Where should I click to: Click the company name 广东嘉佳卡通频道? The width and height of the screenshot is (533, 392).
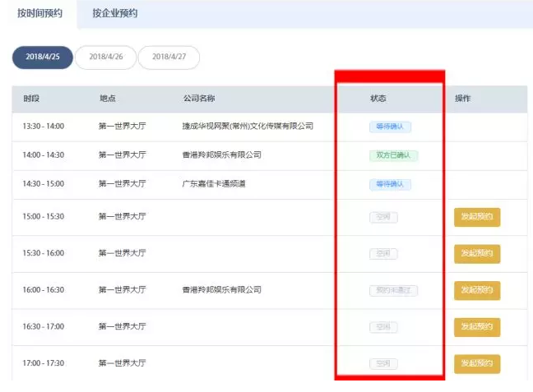coord(213,184)
